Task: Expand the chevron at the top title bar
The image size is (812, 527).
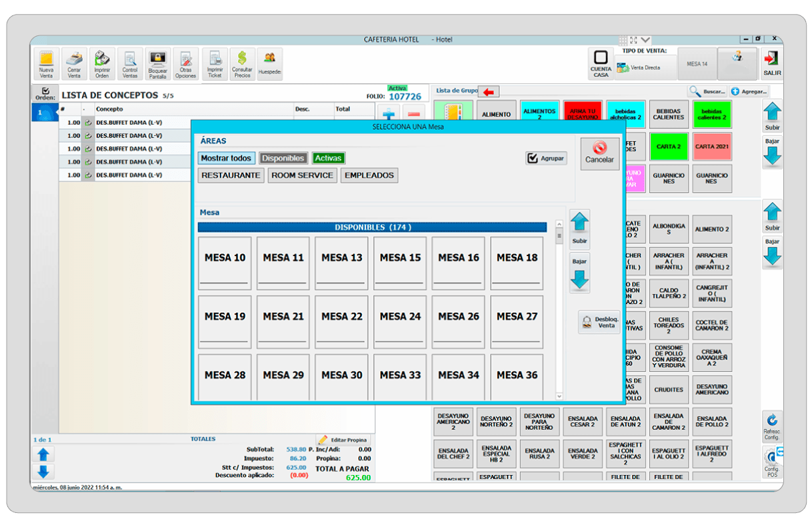Action: tap(645, 40)
